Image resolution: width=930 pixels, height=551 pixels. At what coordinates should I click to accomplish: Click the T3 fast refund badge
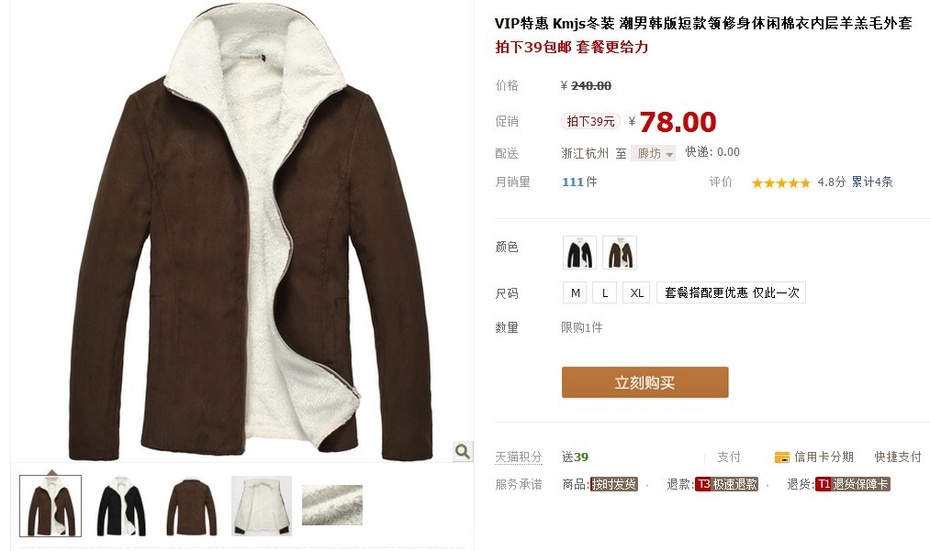(x=727, y=484)
